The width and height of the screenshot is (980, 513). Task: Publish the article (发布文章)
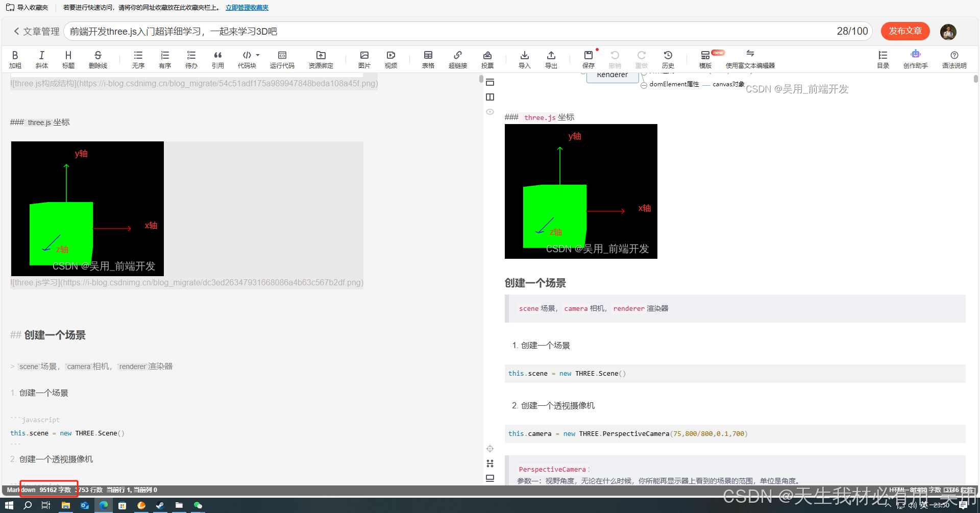coord(905,31)
